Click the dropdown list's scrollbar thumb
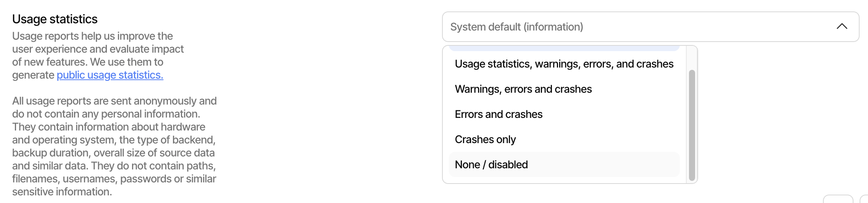Image resolution: width=868 pixels, height=203 pixels. tap(692, 125)
